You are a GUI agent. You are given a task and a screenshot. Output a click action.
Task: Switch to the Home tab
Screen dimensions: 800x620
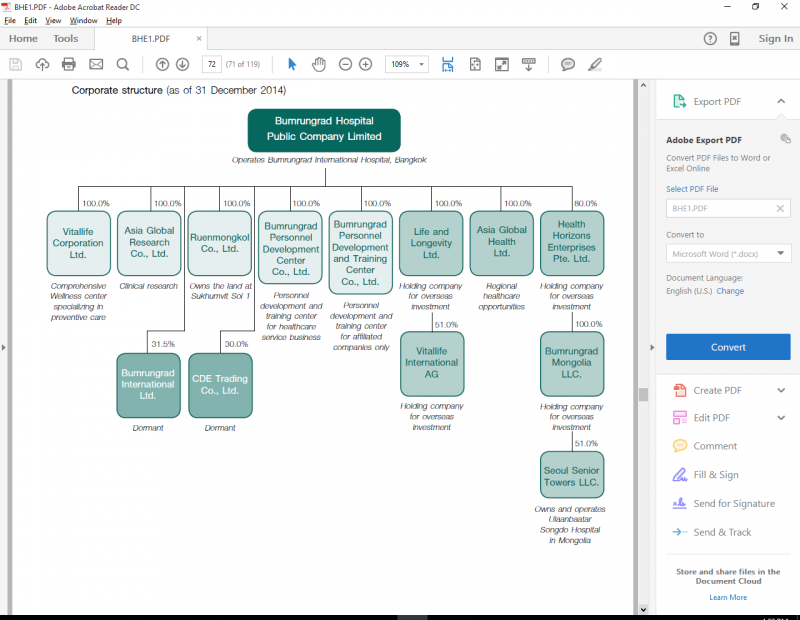pyautogui.click(x=23, y=39)
